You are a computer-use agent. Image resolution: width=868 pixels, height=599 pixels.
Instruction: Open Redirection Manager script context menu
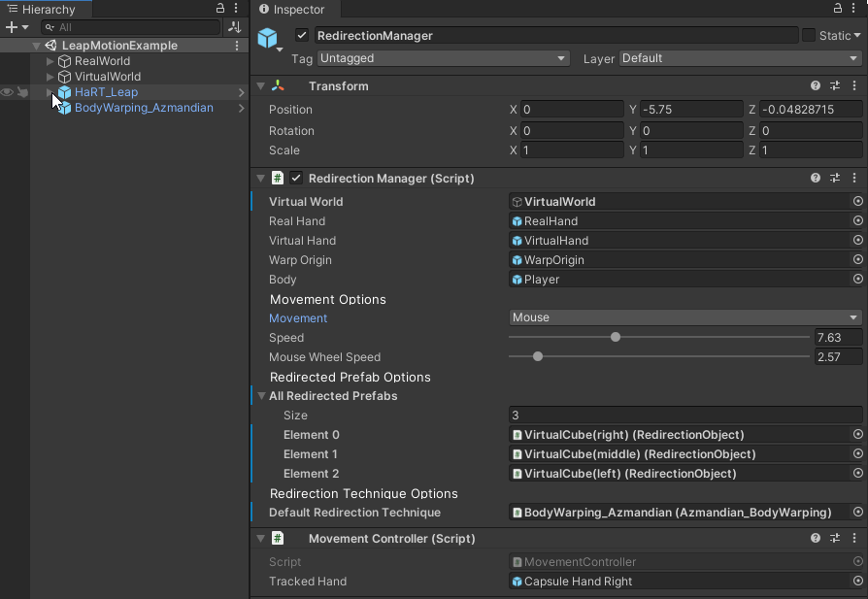[x=854, y=179]
